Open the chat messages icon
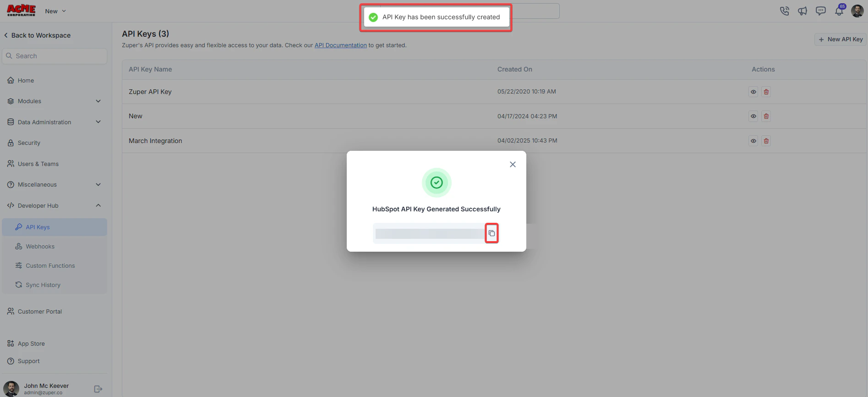This screenshot has width=868, height=397. 821,11
